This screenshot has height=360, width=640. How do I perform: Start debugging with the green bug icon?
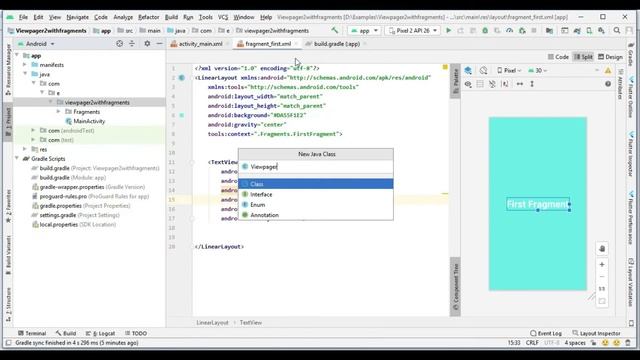[485, 31]
